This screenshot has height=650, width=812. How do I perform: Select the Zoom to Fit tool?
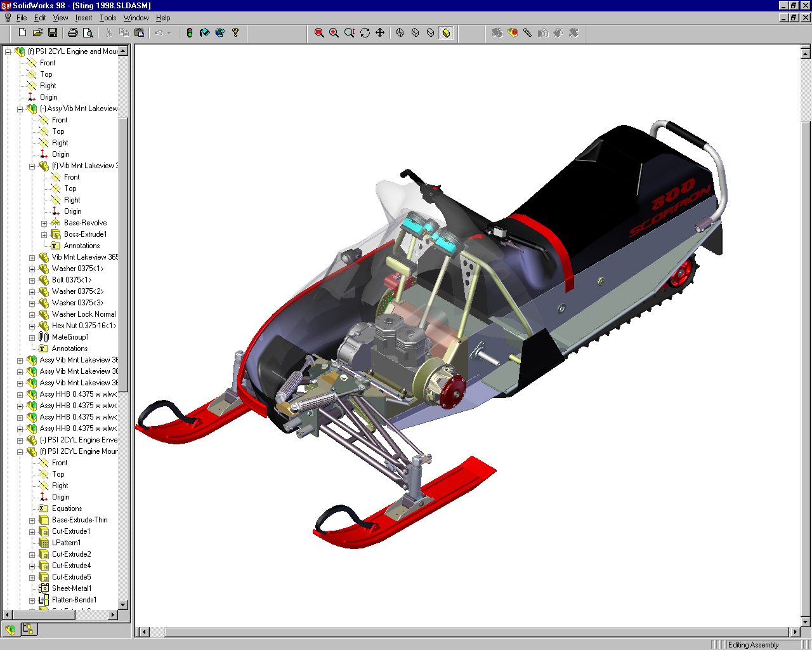319,32
